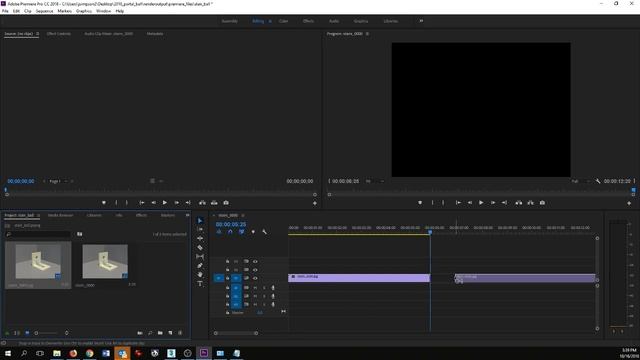This screenshot has height=360, width=640.
Task: Step forward one frame in Program monitor
Action: 493,203
